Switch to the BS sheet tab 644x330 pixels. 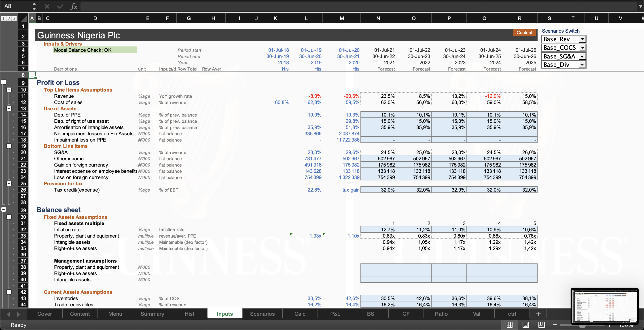coord(371,314)
